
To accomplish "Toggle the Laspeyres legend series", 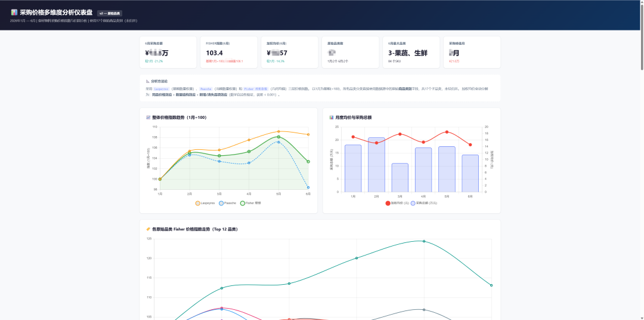I will tap(204, 203).
